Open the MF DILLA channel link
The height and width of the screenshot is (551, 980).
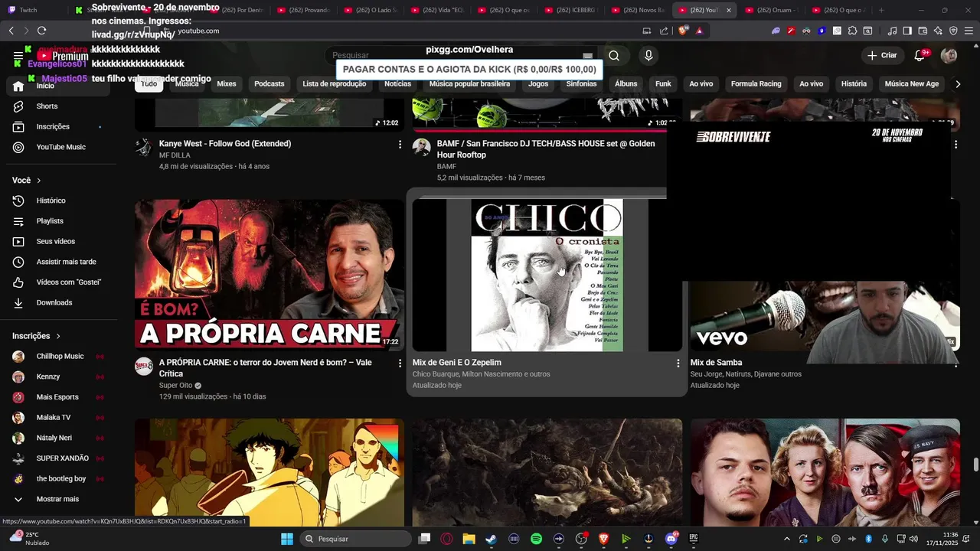[x=175, y=155]
